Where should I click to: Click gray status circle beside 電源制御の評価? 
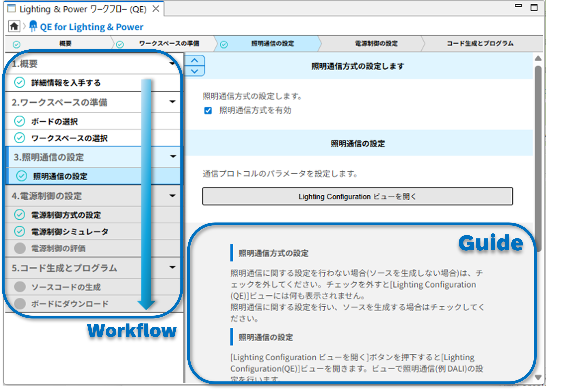[20, 248]
